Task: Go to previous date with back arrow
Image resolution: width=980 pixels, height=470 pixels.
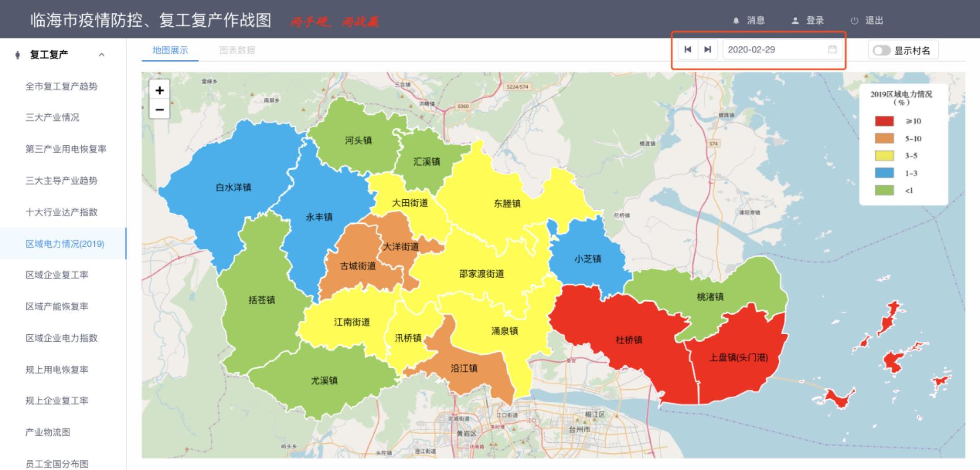Action: (x=688, y=50)
